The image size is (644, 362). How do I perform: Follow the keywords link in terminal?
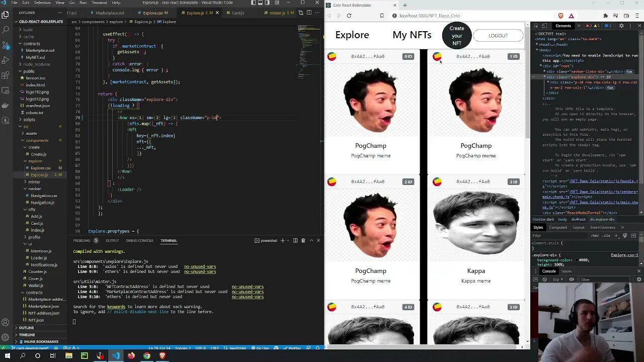116,307
